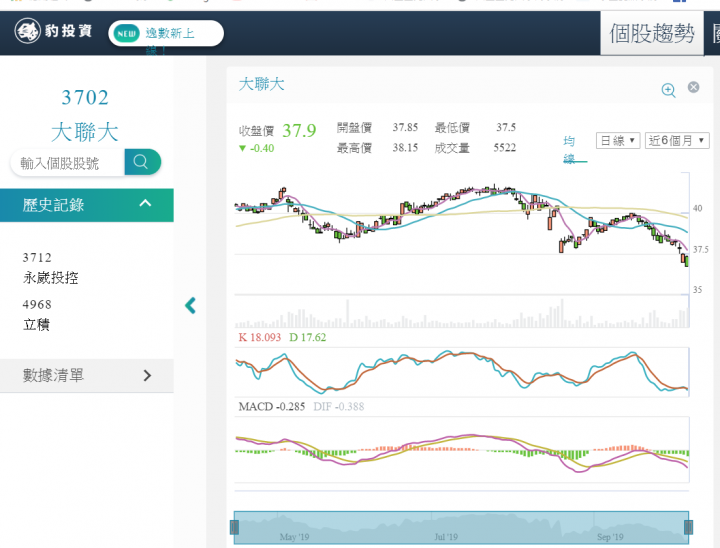Expand the 數據清單 section

87,376
